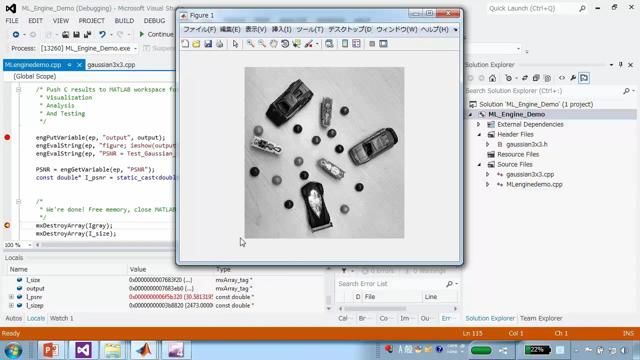Click Hide Plot Tools icon in Figure 1
The width and height of the screenshot is (640, 360).
(372, 44)
